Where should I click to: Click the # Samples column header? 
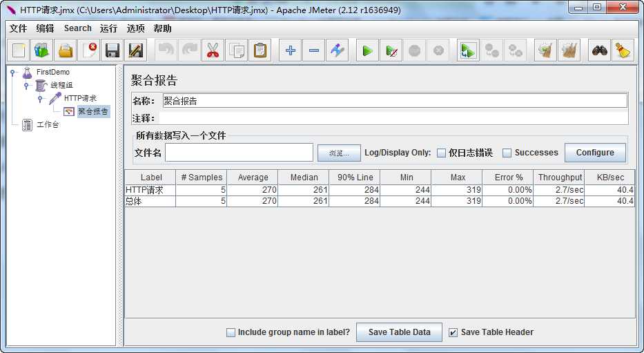click(202, 178)
